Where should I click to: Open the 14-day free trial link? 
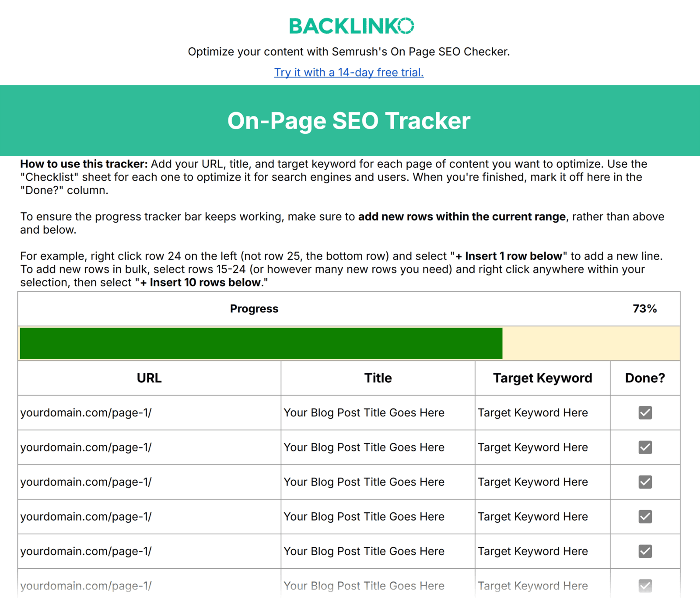click(349, 72)
